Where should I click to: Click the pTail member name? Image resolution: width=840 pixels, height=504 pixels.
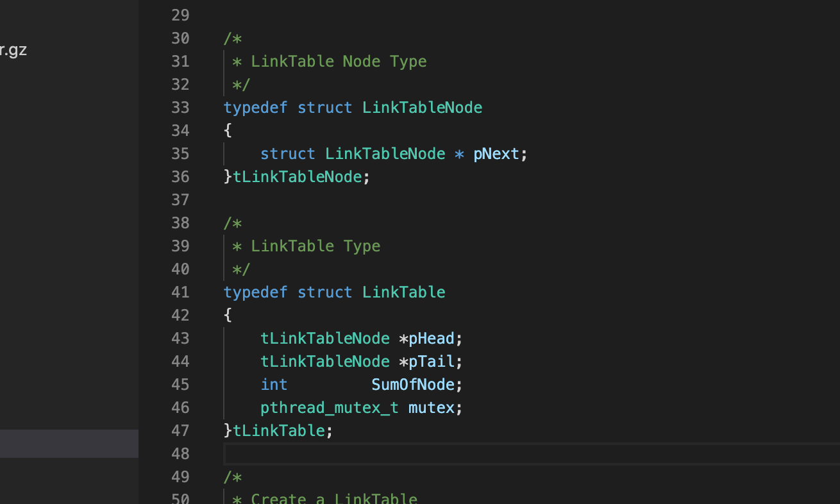click(431, 362)
